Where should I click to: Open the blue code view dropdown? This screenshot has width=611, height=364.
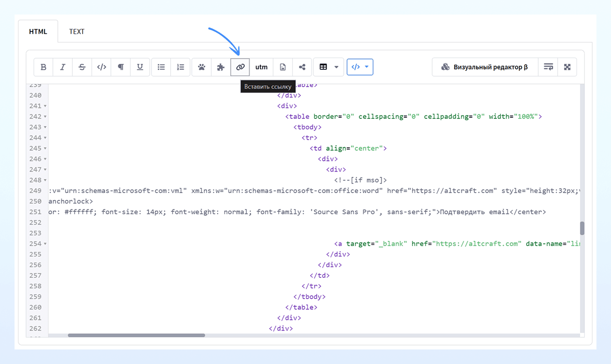tap(360, 67)
